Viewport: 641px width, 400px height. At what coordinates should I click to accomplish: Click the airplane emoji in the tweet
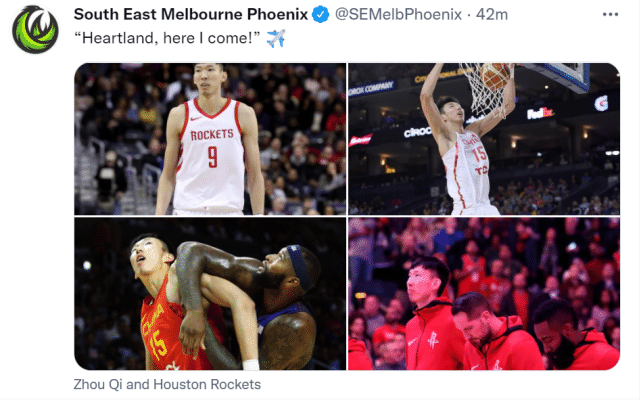point(276,38)
